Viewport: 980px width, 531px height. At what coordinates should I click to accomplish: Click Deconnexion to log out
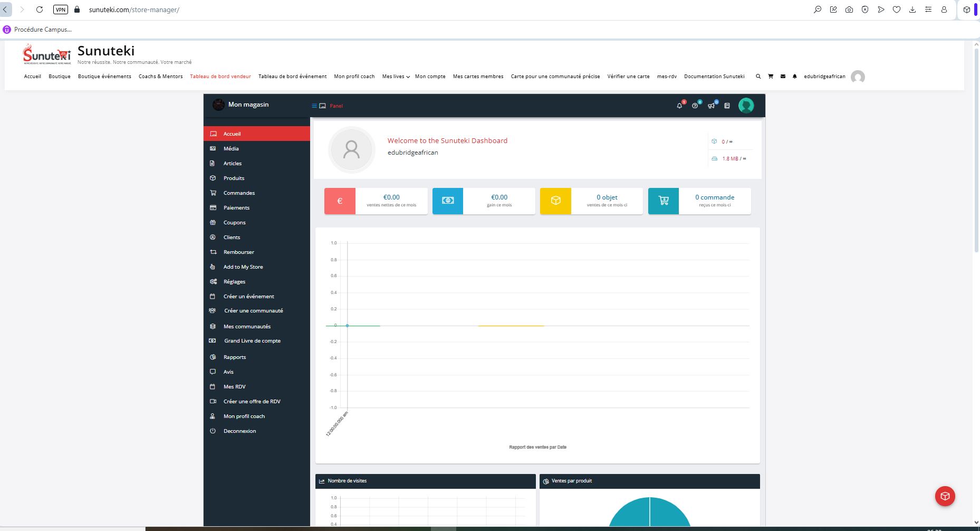pyautogui.click(x=239, y=431)
